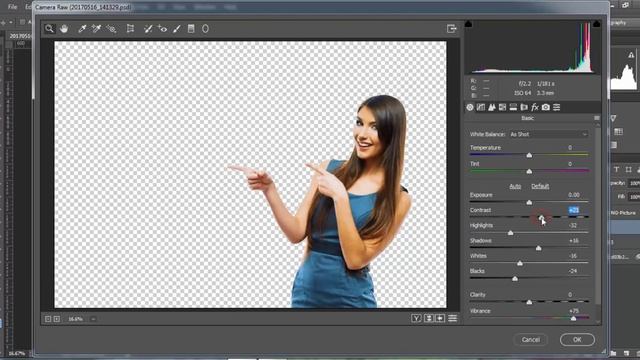Screen dimensions: 640x360
Task: Click the Auto tone link
Action: pos(515,186)
